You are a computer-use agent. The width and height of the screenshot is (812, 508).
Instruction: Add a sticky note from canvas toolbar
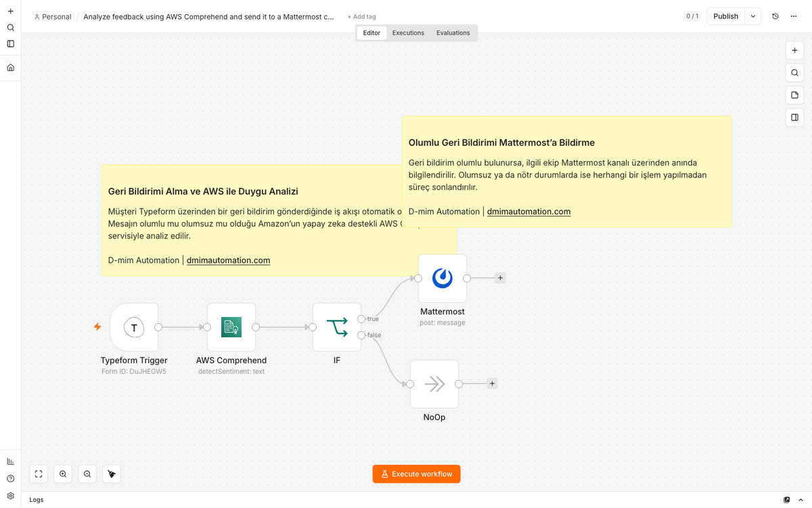click(794, 96)
